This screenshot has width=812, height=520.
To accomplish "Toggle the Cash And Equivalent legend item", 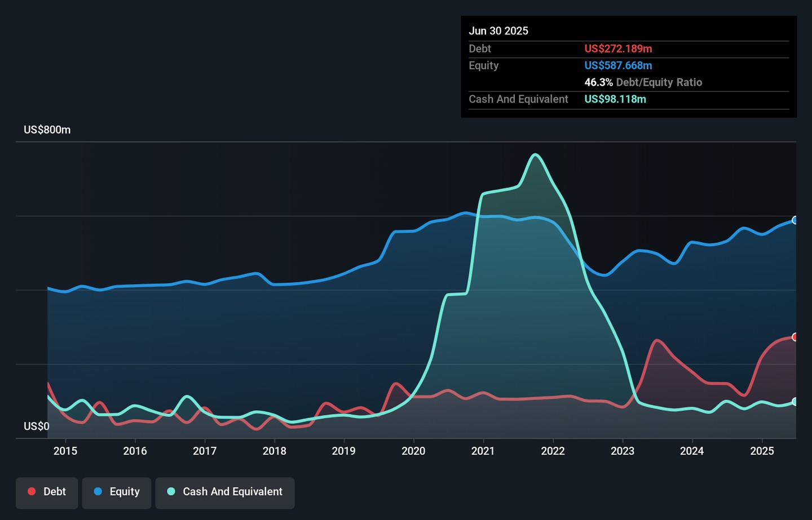I will 225,492.
